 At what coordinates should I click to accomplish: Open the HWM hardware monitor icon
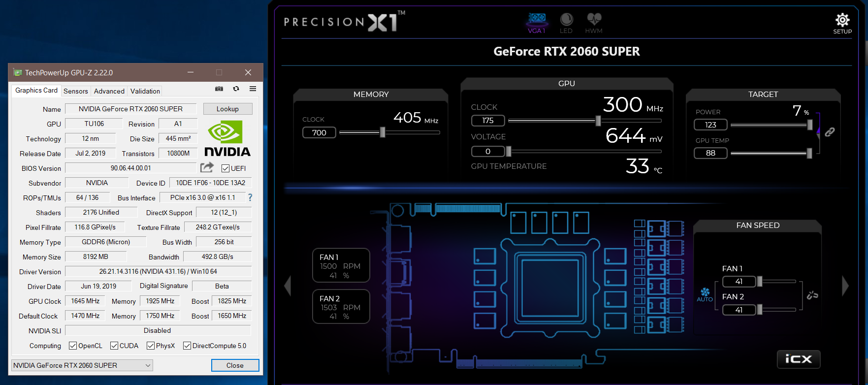click(x=594, y=21)
